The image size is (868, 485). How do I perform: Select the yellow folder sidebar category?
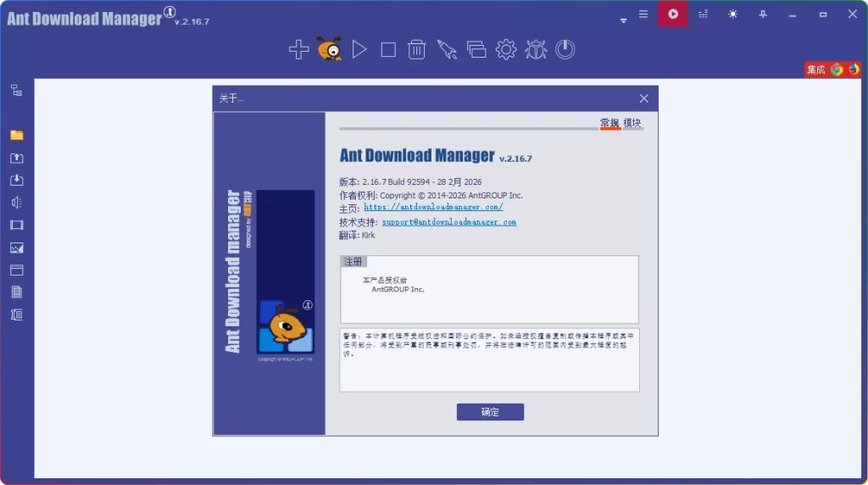coord(17,135)
